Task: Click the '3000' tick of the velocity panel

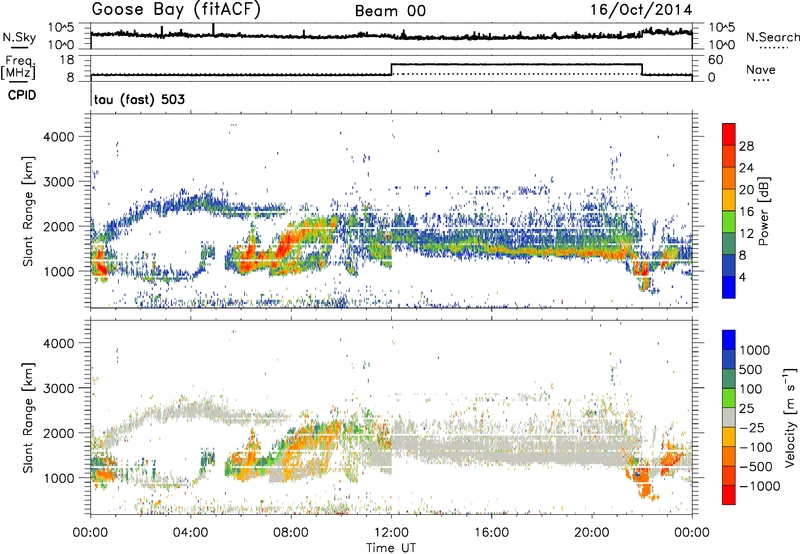Action: click(58, 388)
